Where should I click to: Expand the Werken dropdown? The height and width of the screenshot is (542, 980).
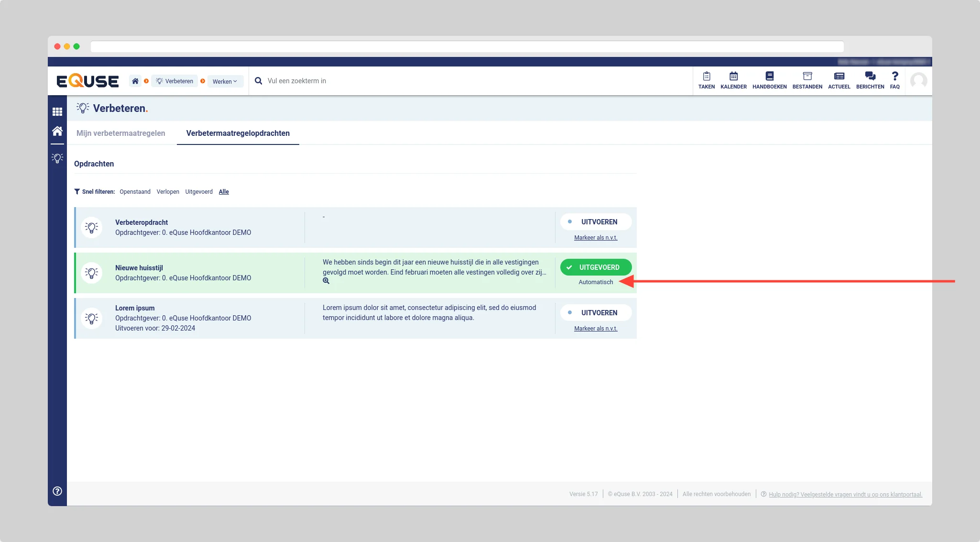225,81
